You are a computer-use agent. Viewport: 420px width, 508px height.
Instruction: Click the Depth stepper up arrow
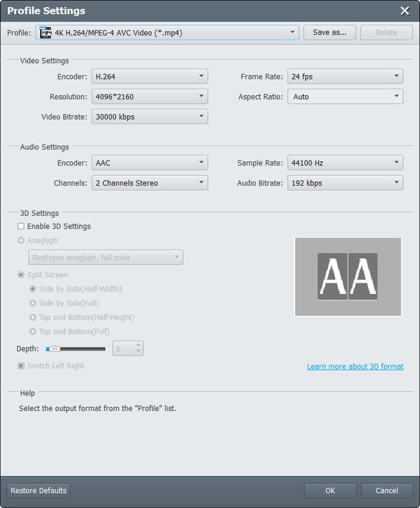point(137,344)
